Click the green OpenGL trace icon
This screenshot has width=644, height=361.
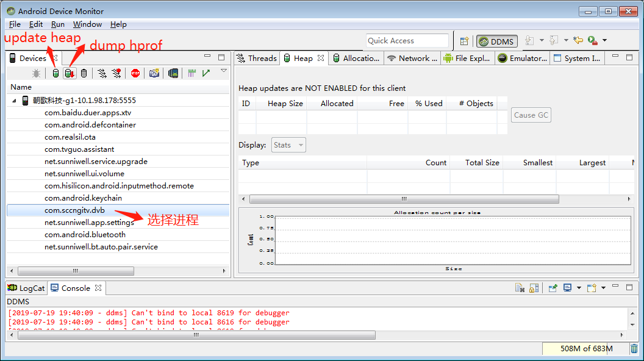pos(206,74)
